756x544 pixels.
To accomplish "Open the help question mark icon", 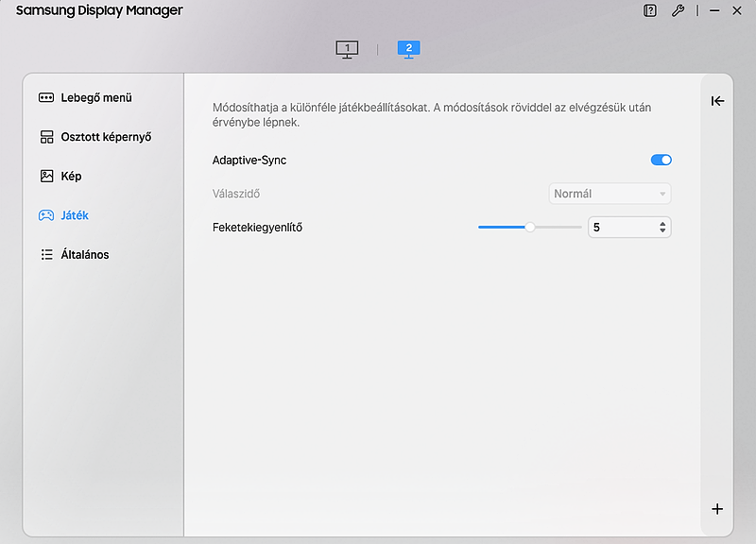I will point(650,11).
